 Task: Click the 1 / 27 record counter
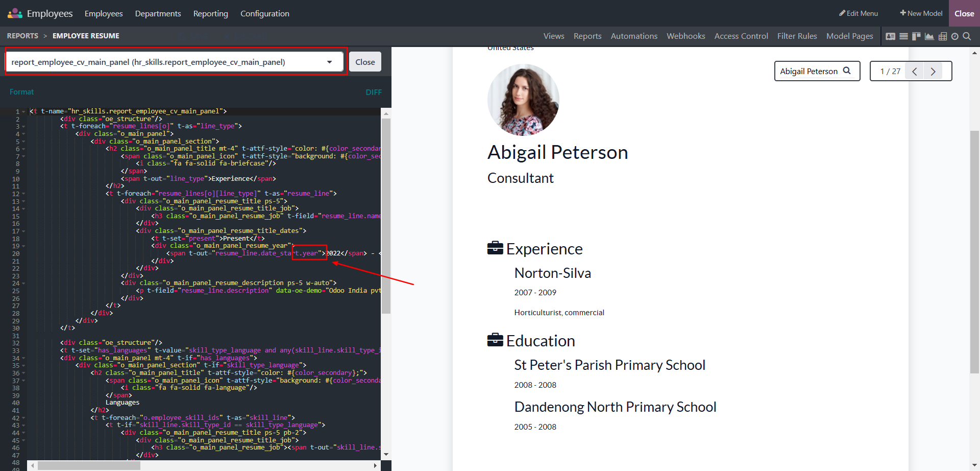click(890, 72)
